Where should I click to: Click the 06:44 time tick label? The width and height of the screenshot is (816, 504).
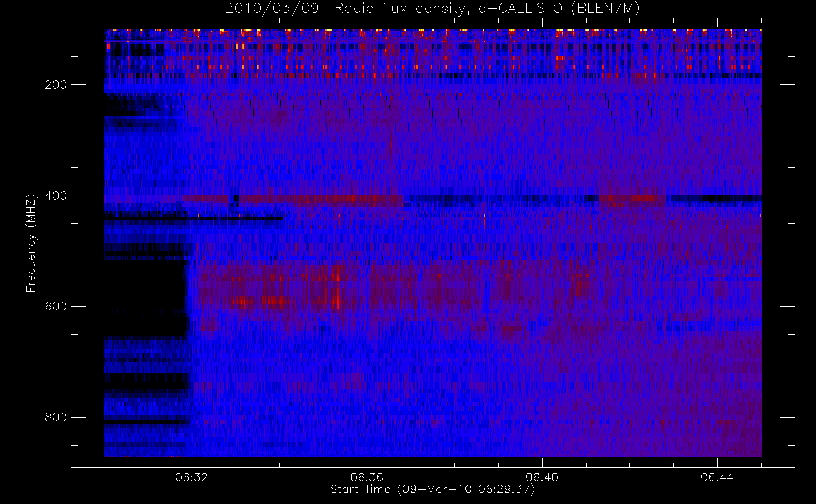click(x=717, y=477)
